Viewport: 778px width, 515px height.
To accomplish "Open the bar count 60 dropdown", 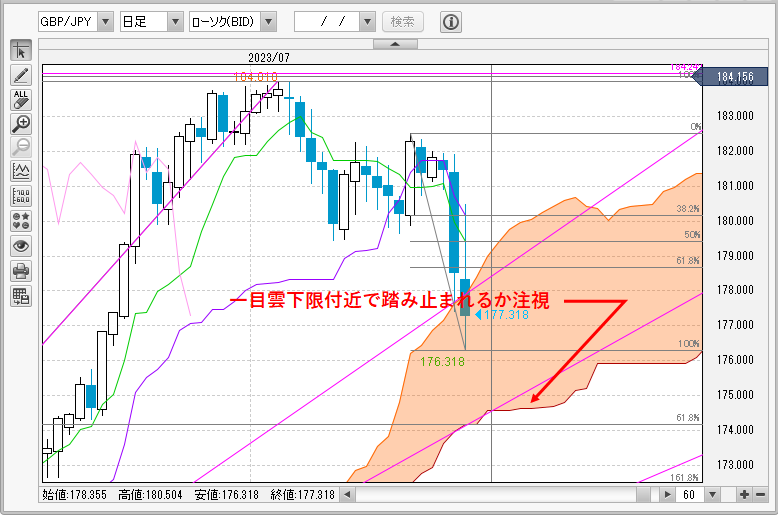I will [x=713, y=495].
